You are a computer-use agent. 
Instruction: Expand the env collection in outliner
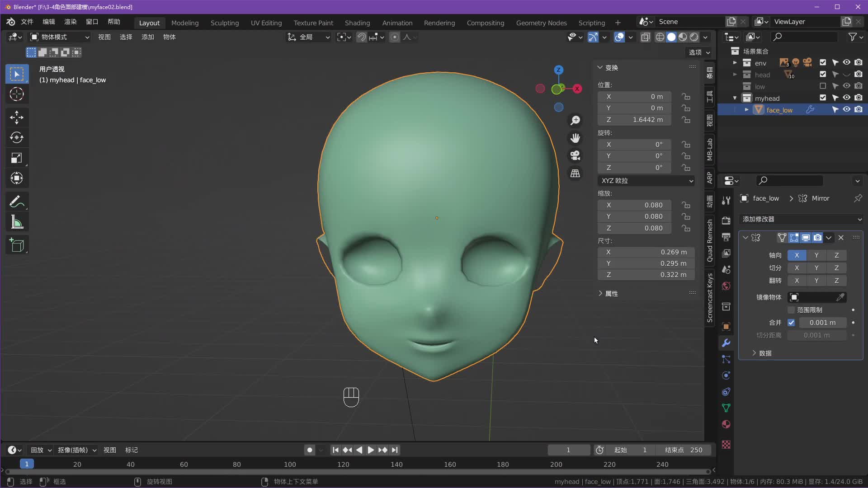pos(735,63)
